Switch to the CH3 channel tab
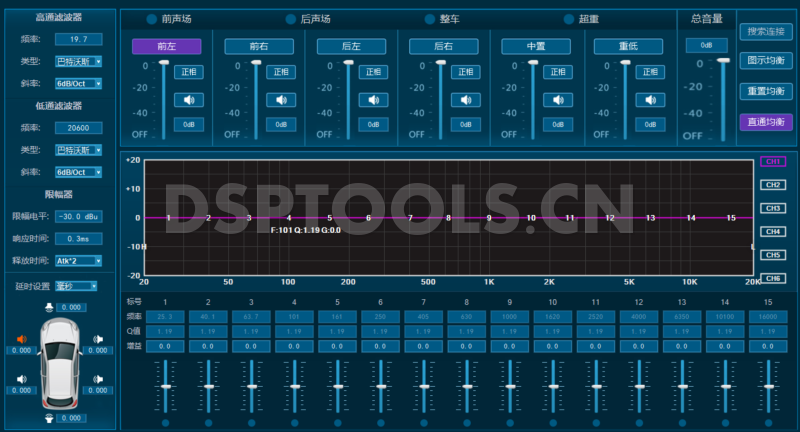800x432 pixels. pos(772,208)
